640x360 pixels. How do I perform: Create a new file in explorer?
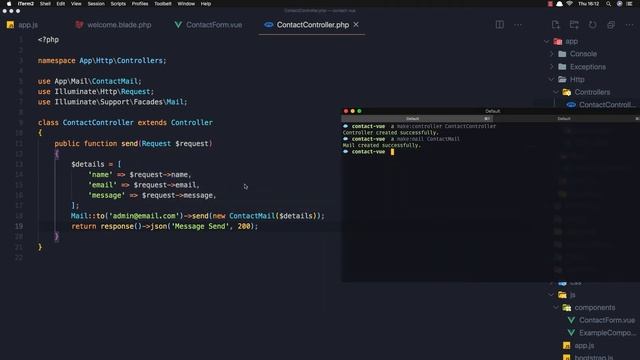pos(556,25)
